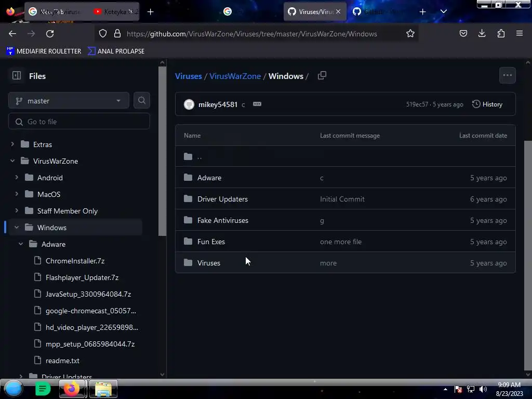This screenshot has width=532, height=399.
Task: Open the Pocket save icon
Action: coord(463,33)
